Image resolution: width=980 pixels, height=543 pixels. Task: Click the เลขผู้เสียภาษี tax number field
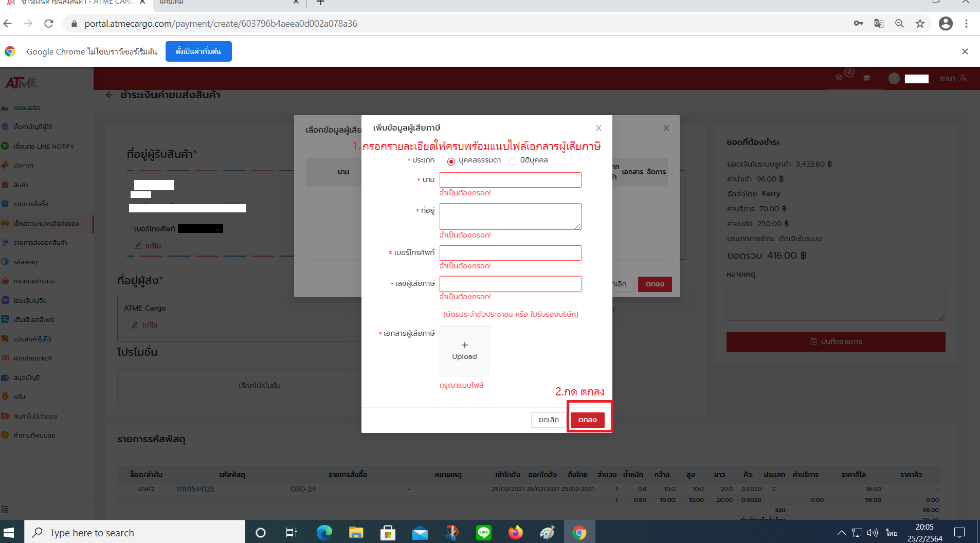pos(510,284)
